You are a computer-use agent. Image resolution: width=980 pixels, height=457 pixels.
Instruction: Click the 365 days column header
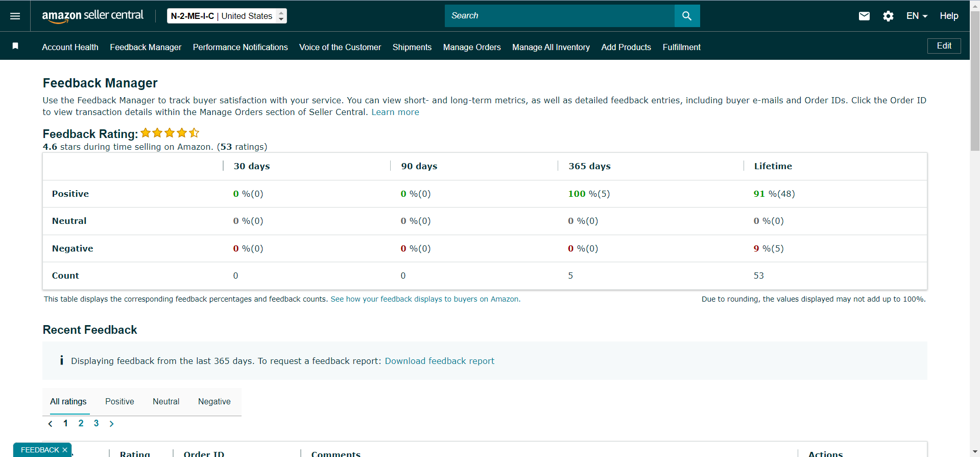tap(589, 166)
